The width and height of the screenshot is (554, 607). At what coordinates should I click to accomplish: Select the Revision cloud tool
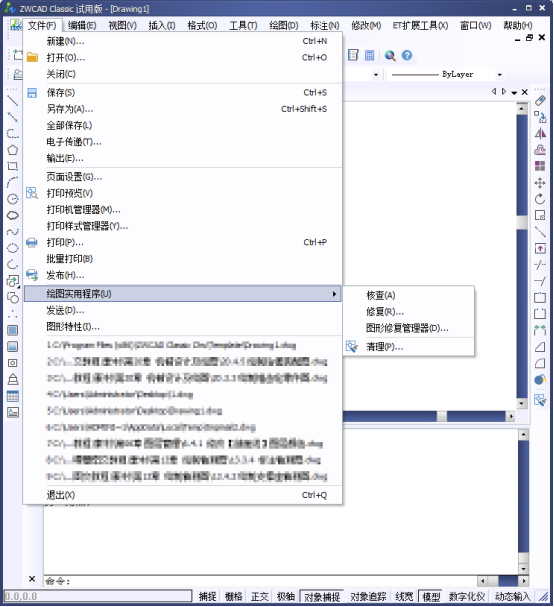(13, 215)
